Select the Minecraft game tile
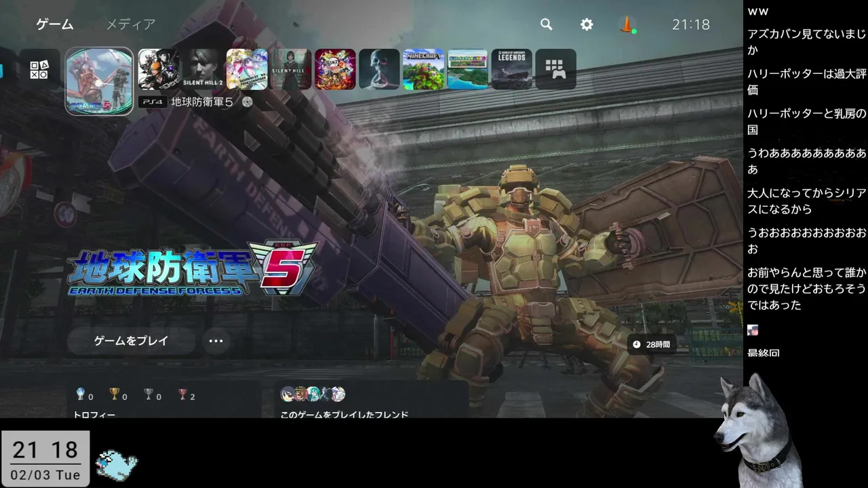Image resolution: width=868 pixels, height=488 pixels. coord(423,69)
